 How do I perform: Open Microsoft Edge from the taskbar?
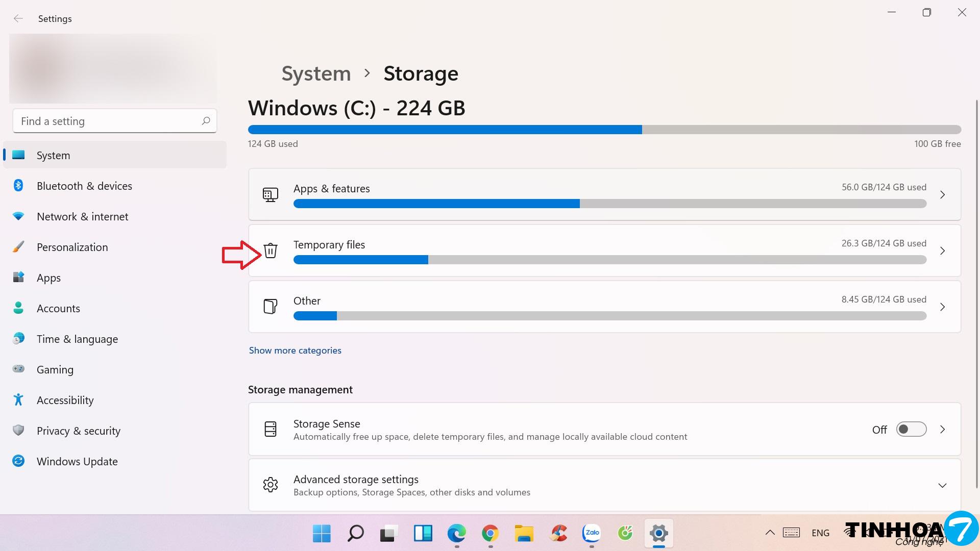coord(456,534)
